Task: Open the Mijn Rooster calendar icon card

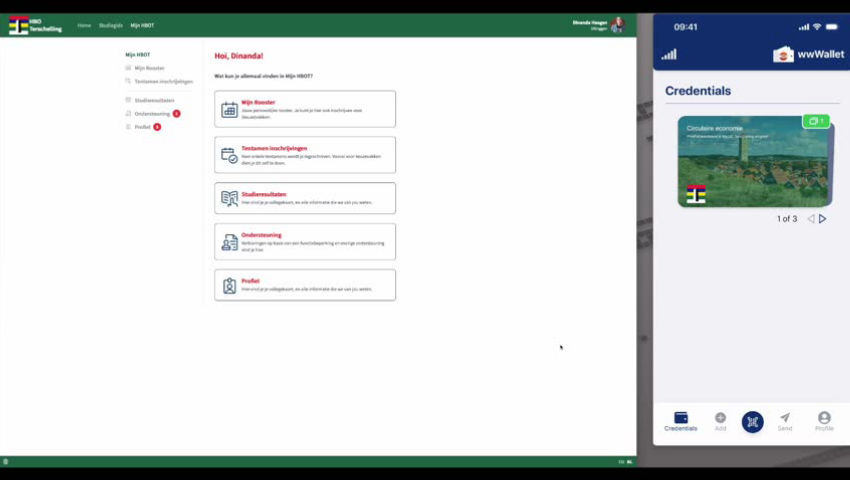Action: (229, 109)
